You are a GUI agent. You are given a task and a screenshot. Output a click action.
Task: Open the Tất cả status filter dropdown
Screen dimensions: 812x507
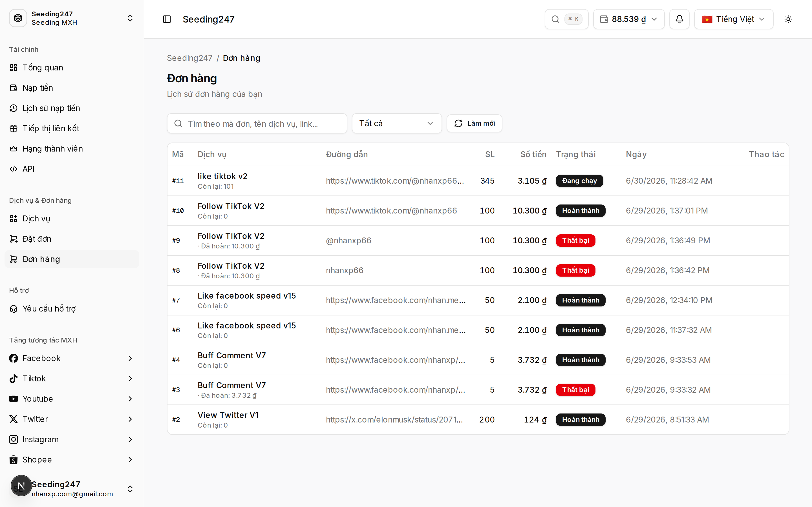[x=397, y=123]
